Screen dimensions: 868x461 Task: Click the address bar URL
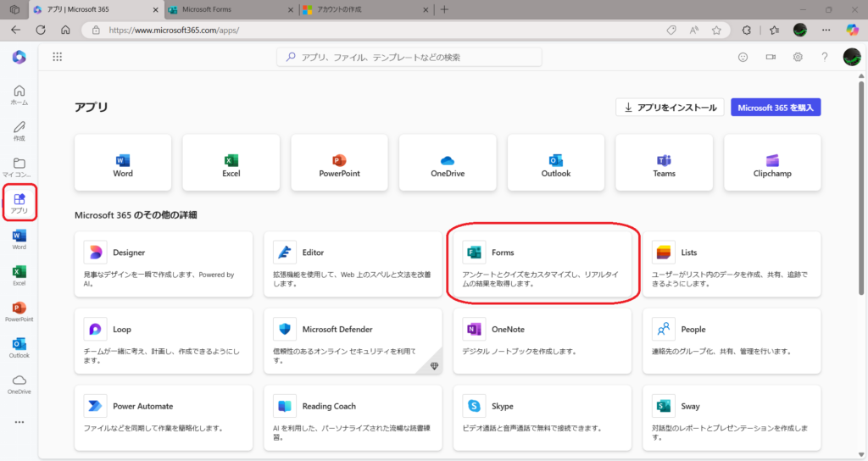point(174,30)
